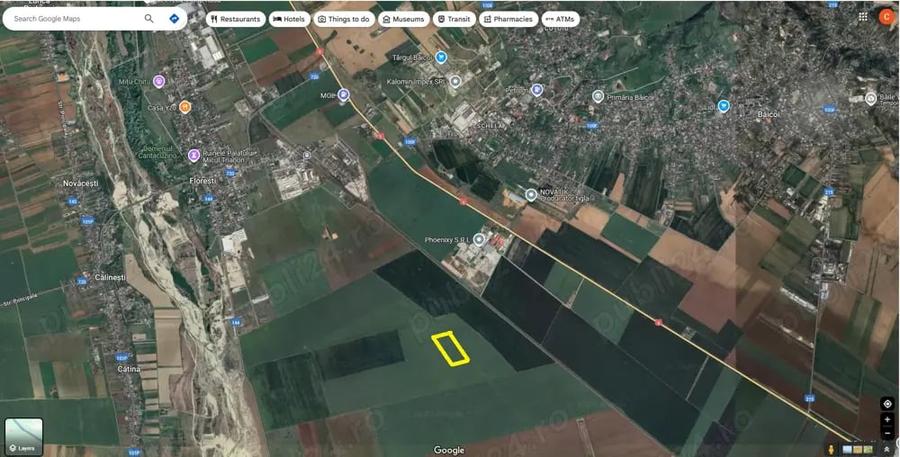Viewport: 900px width, 457px height.
Task: Show Things to do nearby
Action: (x=343, y=19)
